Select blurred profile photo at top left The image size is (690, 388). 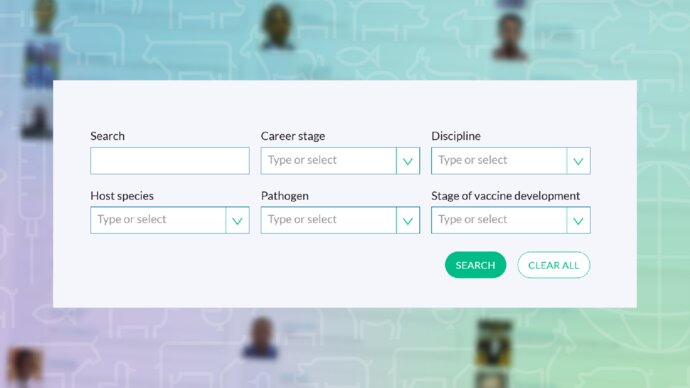[x=44, y=15]
